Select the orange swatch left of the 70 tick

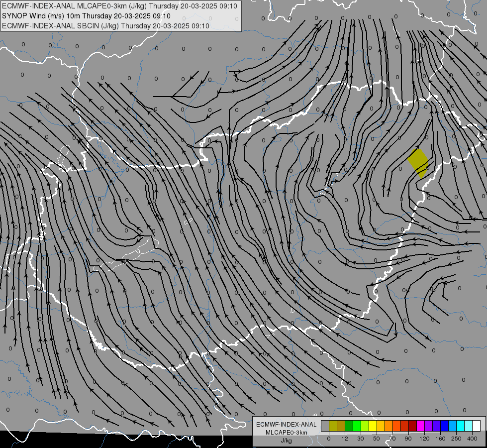coord(389,426)
